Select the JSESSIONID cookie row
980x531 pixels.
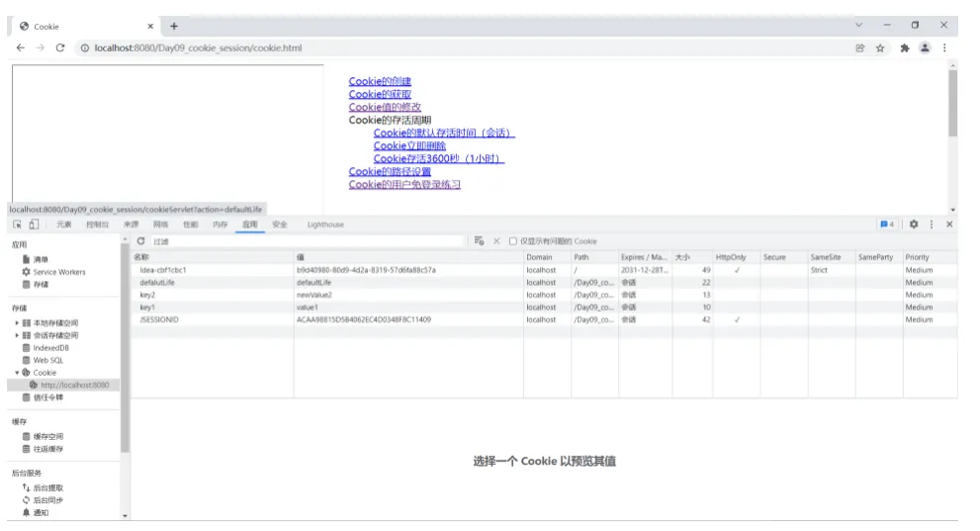tap(544, 319)
